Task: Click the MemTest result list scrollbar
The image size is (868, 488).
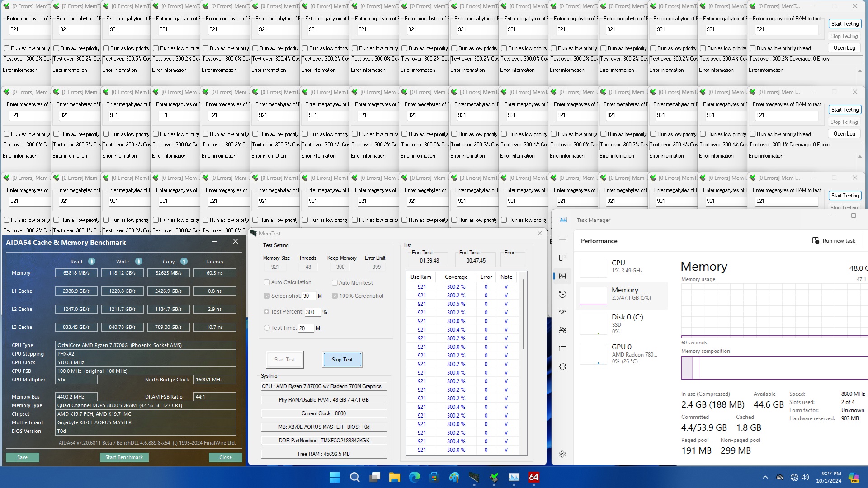Action: [x=524, y=314]
